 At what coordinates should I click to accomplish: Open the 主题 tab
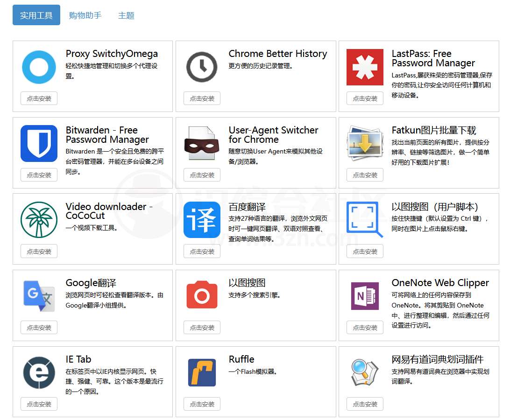[126, 15]
